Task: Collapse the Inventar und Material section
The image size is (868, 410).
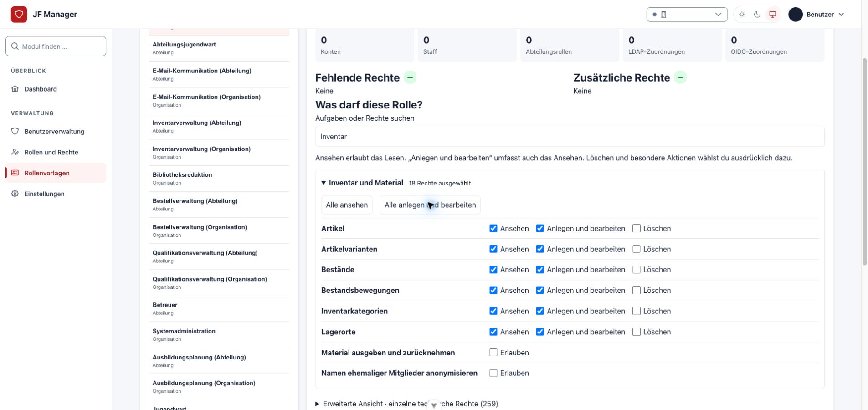Action: [x=324, y=183]
